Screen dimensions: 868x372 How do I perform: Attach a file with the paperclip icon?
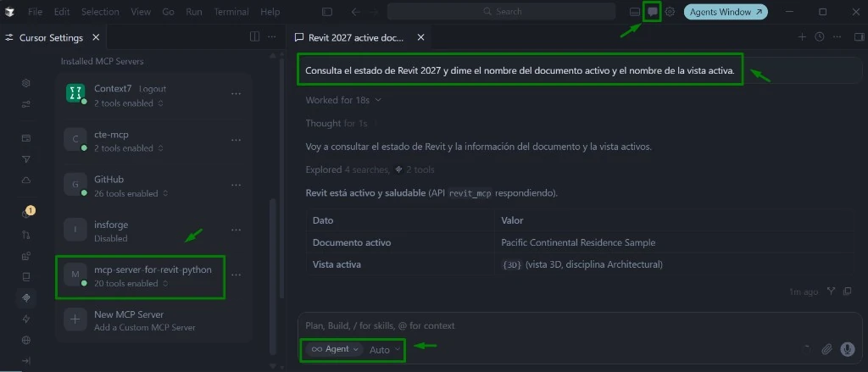[x=826, y=349]
